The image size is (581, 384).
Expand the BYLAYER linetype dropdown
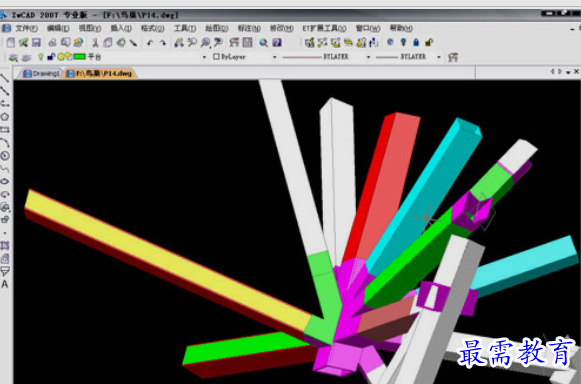368,57
